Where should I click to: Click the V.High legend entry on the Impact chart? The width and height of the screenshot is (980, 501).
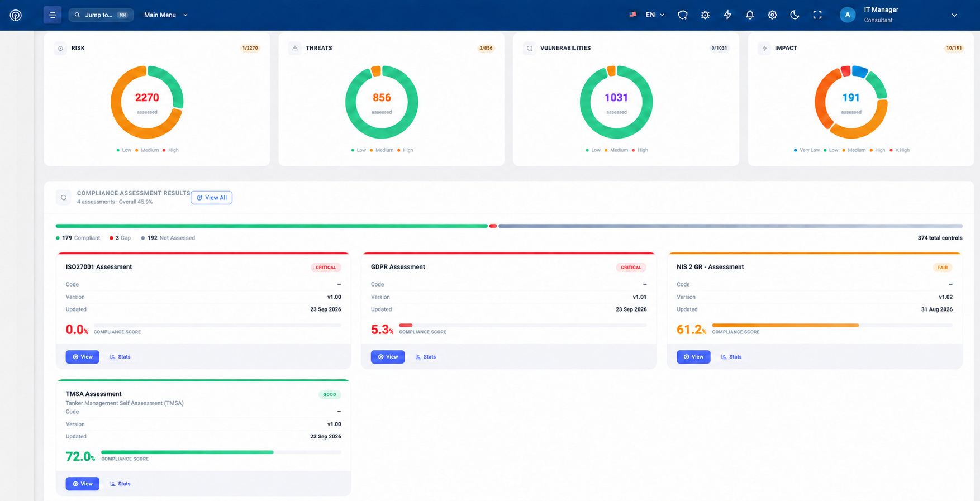tap(900, 150)
